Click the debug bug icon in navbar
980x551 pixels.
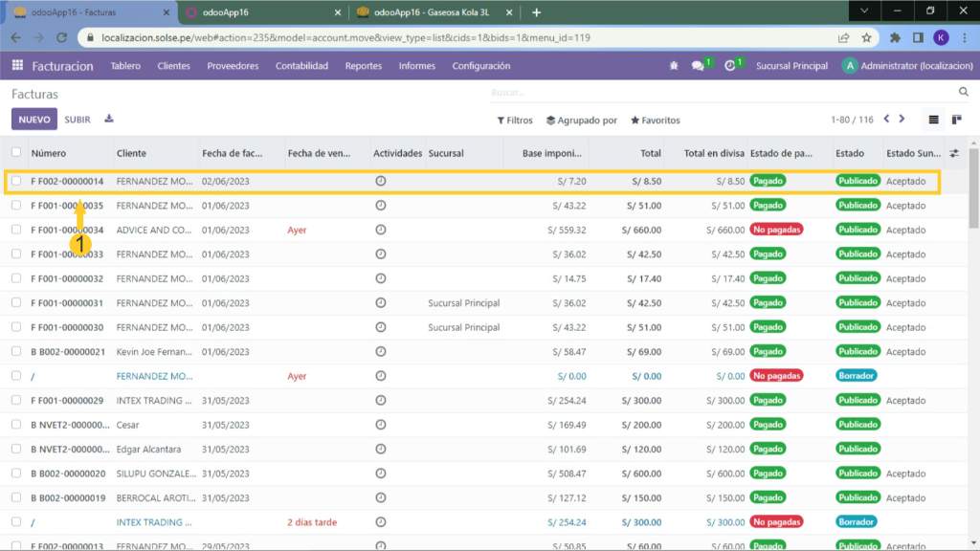click(673, 66)
